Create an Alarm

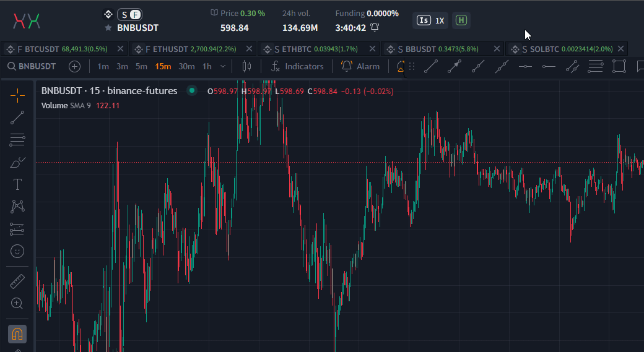360,66
